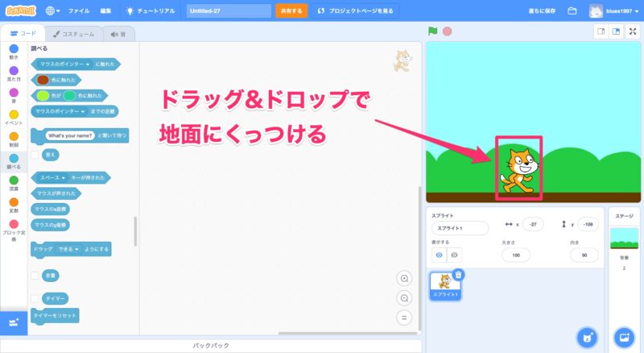This screenshot has height=353, width=644.
Task: Open the ファイル menu
Action: pyautogui.click(x=79, y=11)
